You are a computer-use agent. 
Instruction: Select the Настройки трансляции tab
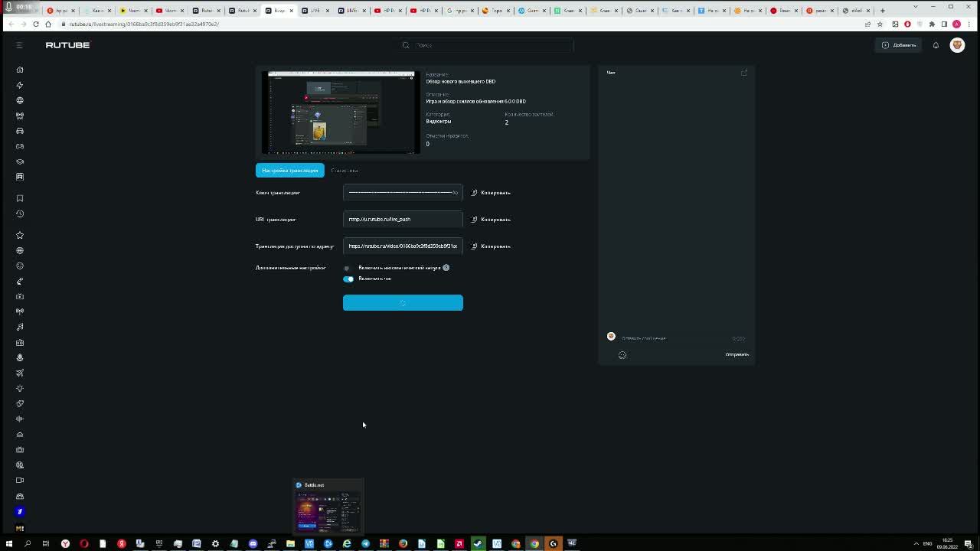pos(290,170)
